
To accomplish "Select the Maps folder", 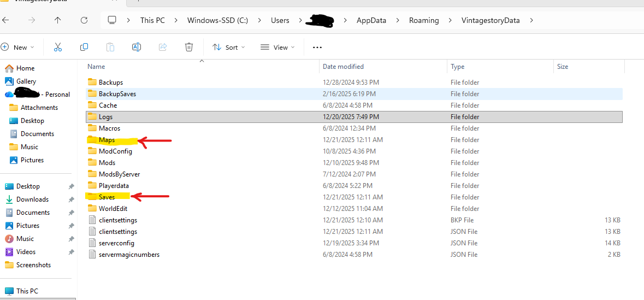I will [107, 140].
